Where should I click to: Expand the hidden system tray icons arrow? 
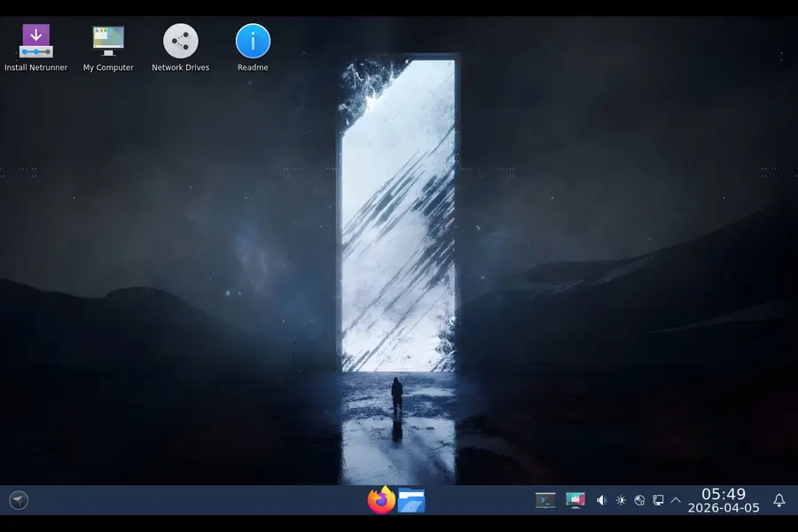[x=676, y=500]
